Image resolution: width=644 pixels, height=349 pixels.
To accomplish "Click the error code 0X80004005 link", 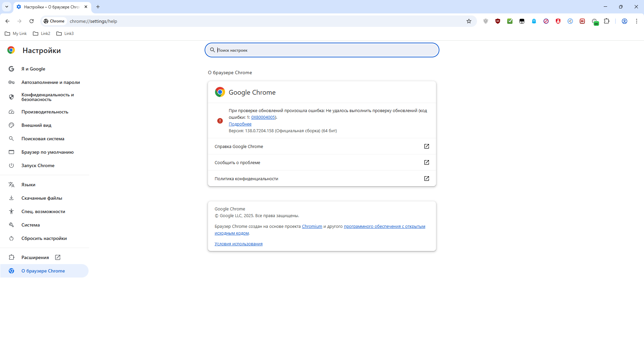I will pos(263,117).
